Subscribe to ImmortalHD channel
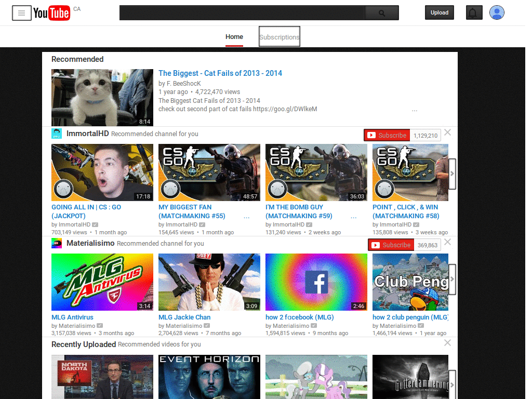 pos(387,135)
